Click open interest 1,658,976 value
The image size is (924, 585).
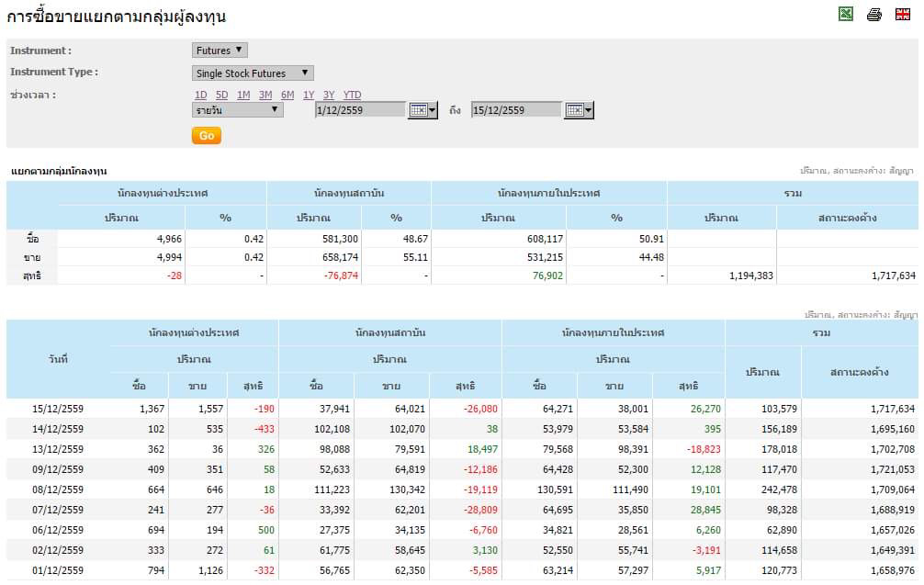pyautogui.click(x=893, y=570)
